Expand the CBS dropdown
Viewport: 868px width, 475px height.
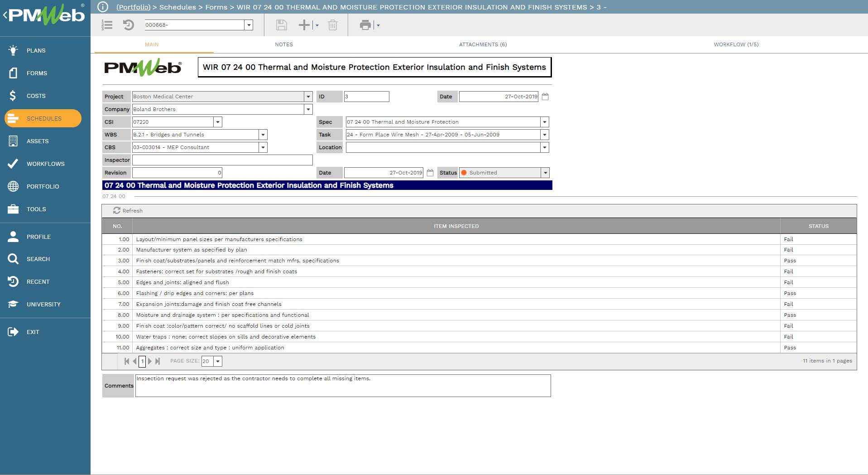[263, 147]
